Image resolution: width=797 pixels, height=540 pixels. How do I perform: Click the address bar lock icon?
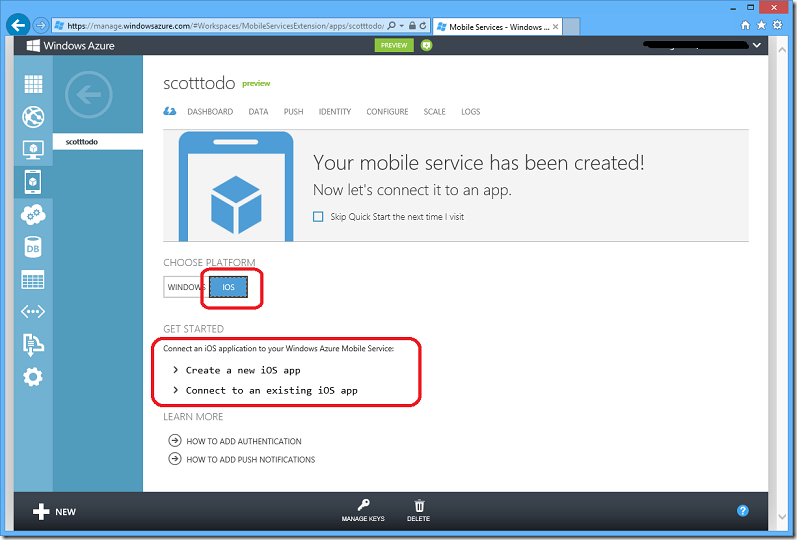[x=413, y=25]
